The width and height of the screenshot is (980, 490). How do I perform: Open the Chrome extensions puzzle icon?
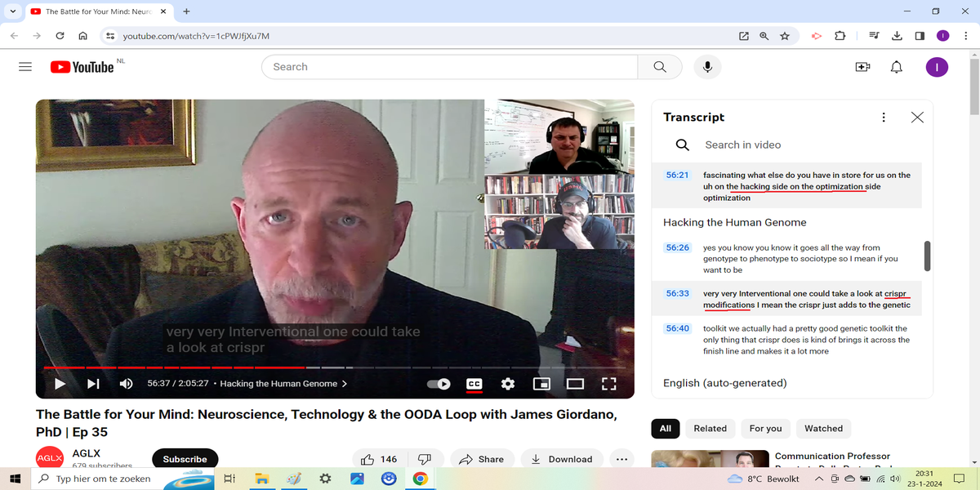click(x=840, y=36)
